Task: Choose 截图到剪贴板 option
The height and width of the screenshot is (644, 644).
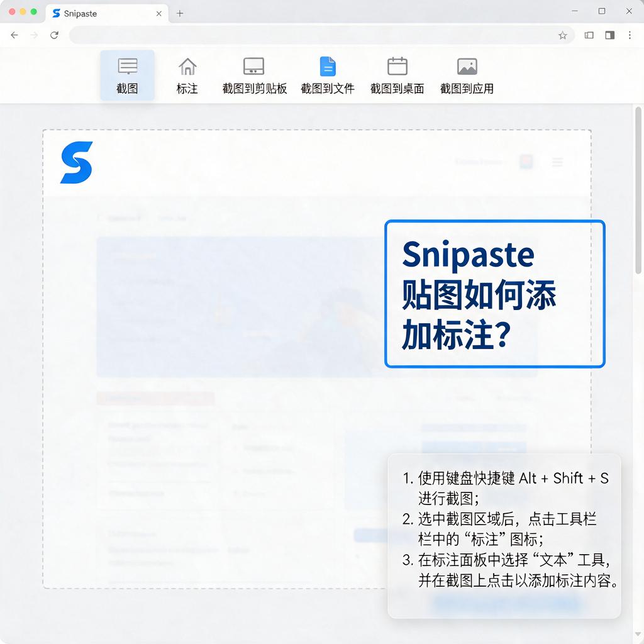Action: point(254,75)
